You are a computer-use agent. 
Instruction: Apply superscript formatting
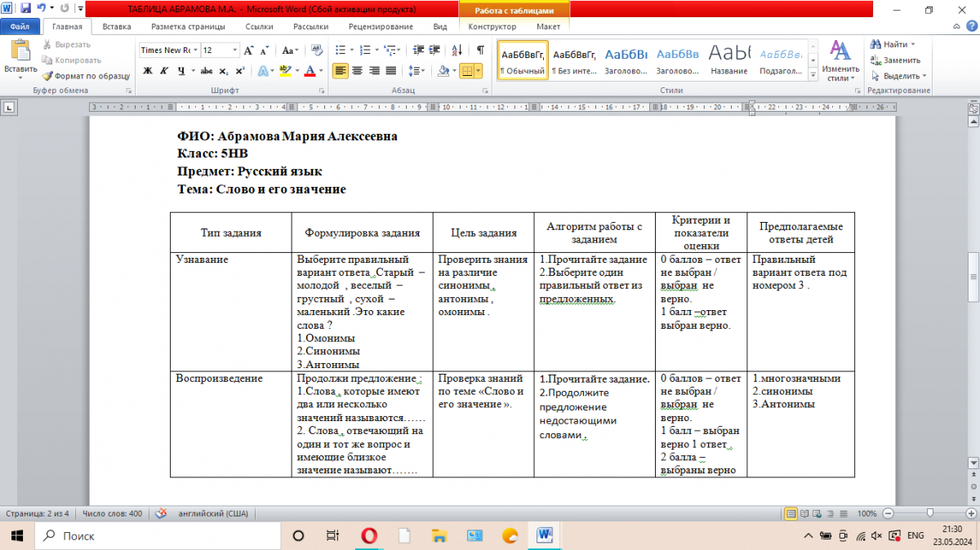(240, 71)
